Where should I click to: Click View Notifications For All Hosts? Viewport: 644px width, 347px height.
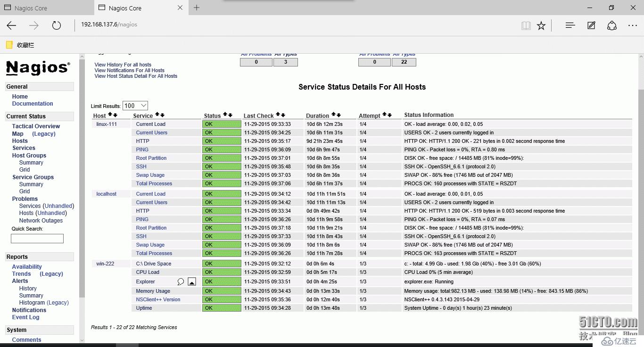(x=129, y=70)
